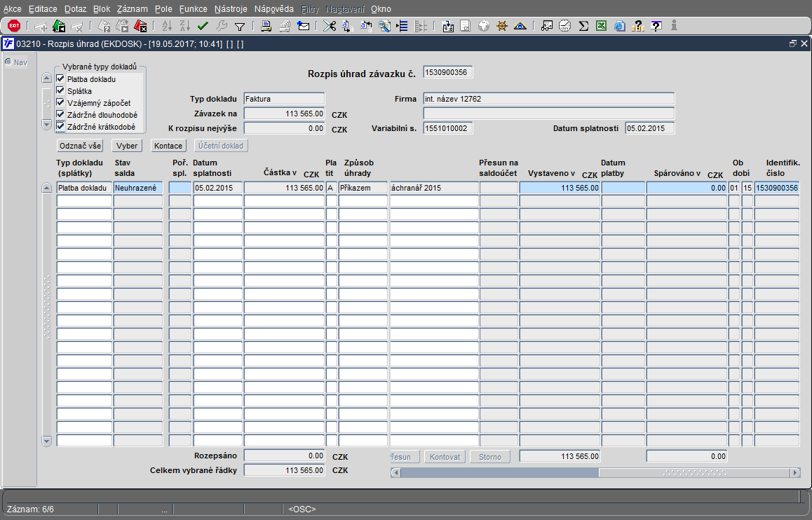This screenshot has height=520, width=812.
Task: Uncheck the Splátka checkbox
Action: [60, 90]
